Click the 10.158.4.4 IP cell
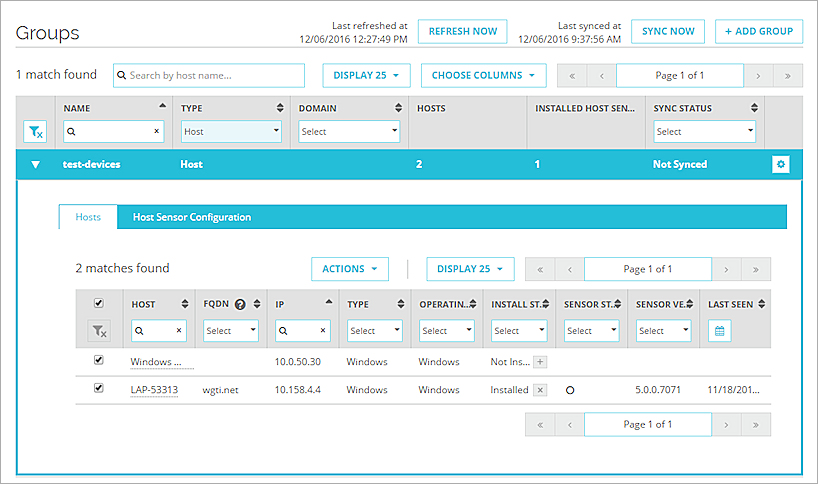Image resolution: width=818 pixels, height=484 pixels. (298, 390)
